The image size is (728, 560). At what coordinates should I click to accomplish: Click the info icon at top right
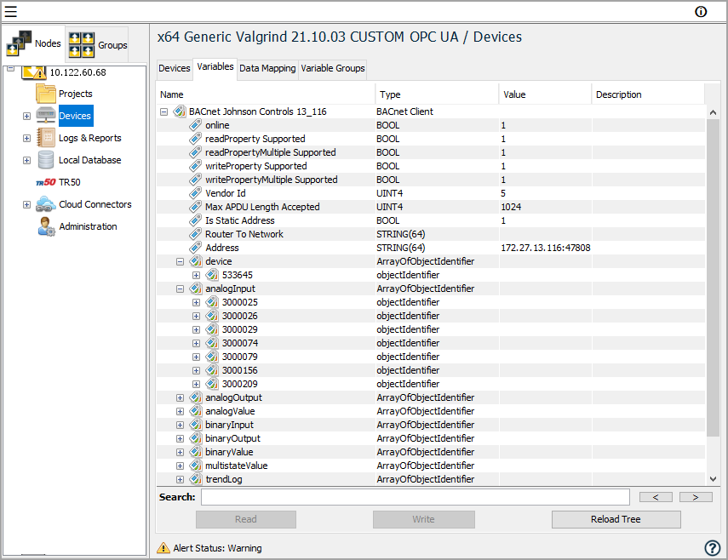pyautogui.click(x=701, y=12)
